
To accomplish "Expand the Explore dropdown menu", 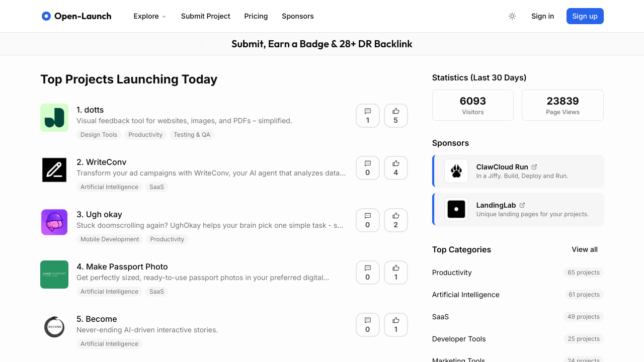I will coord(149,16).
